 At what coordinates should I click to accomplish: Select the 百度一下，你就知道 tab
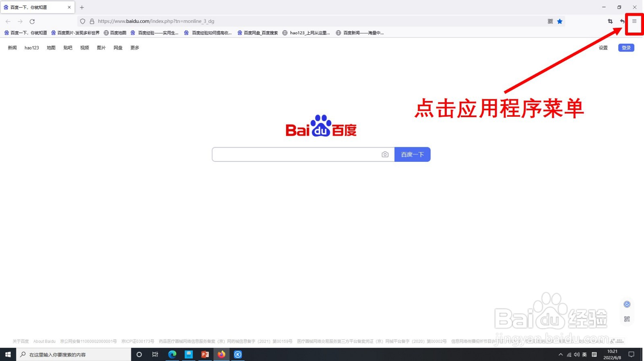point(37,7)
